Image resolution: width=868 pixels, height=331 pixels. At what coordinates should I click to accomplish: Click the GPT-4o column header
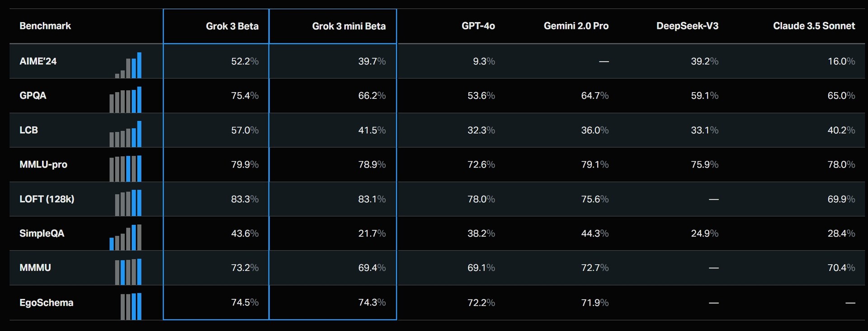[x=478, y=26]
